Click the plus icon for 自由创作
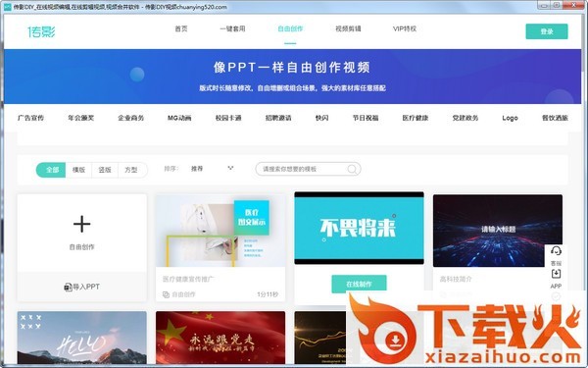 point(81,224)
